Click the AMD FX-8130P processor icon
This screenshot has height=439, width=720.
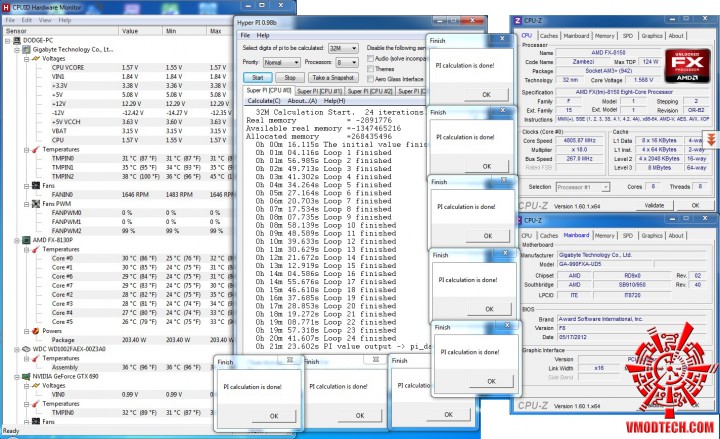tap(26, 240)
